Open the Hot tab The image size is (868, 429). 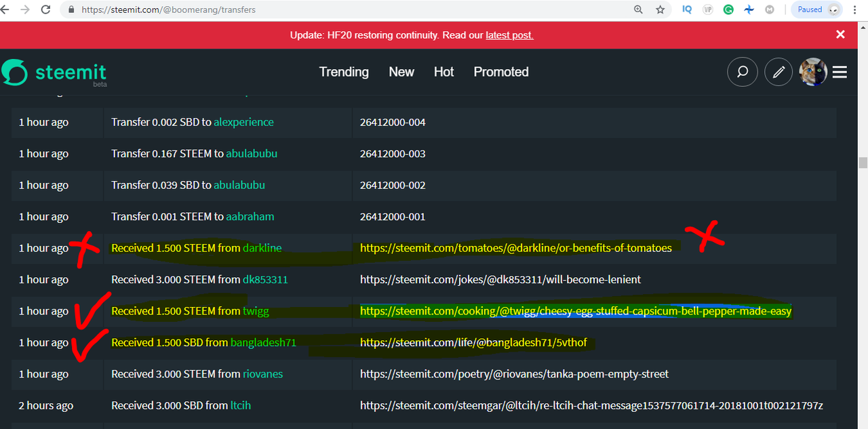(x=444, y=72)
